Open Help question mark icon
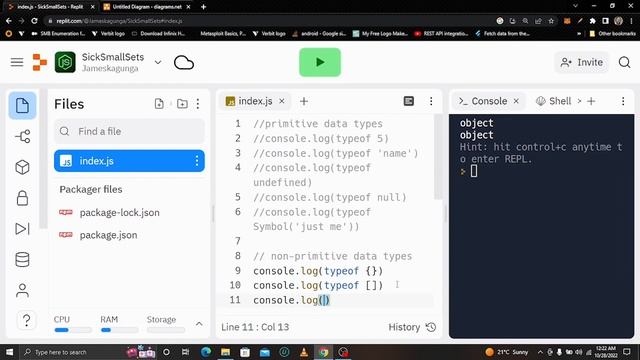 pyautogui.click(x=27, y=320)
